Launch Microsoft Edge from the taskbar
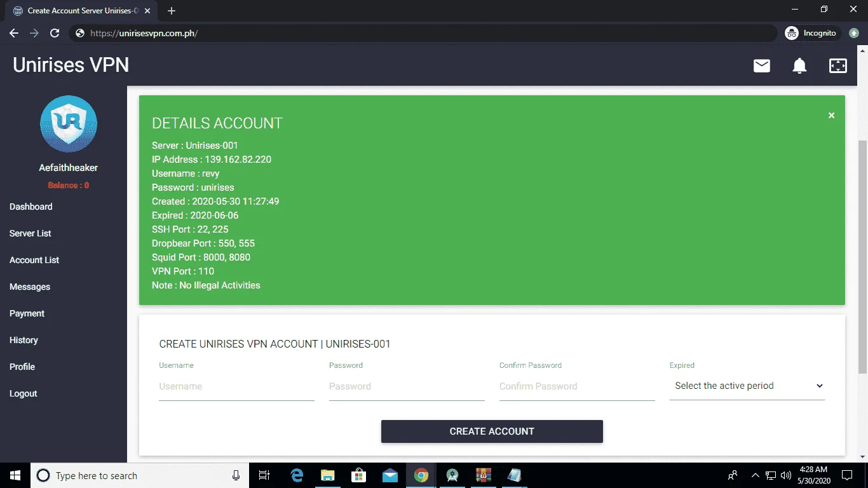Screen dimensions: 868x488 [x=297, y=475]
